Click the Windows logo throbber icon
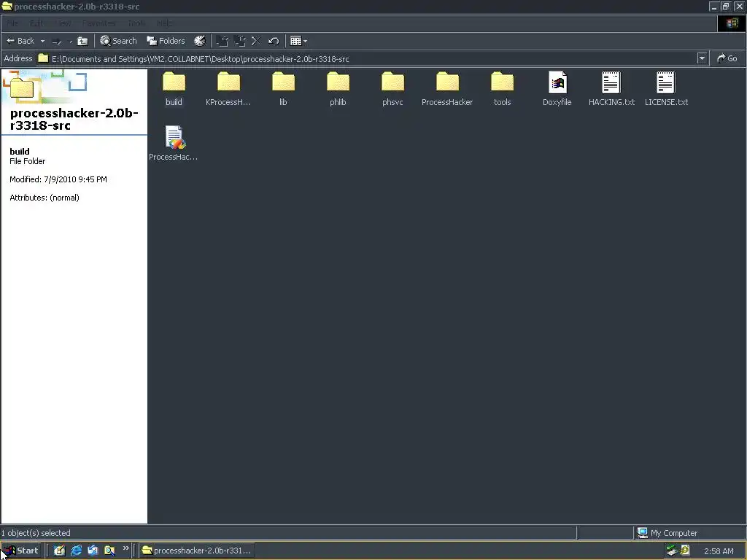 pyautogui.click(x=732, y=23)
